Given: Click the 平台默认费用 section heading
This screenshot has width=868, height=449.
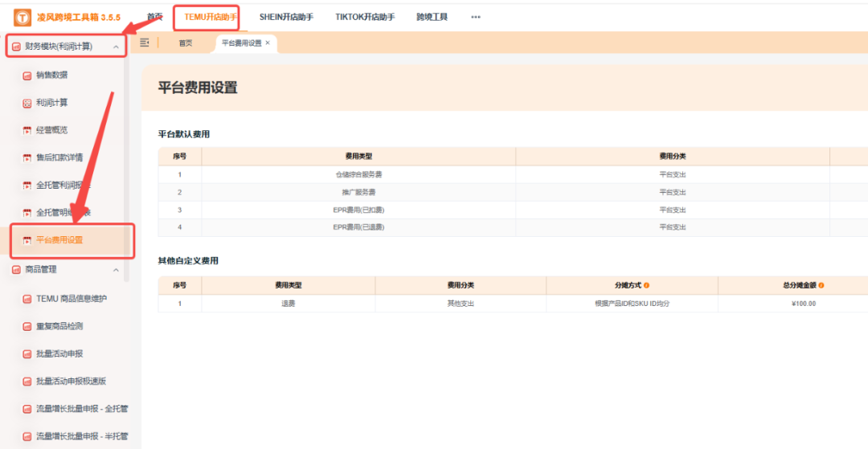Looking at the screenshot, I should [184, 134].
